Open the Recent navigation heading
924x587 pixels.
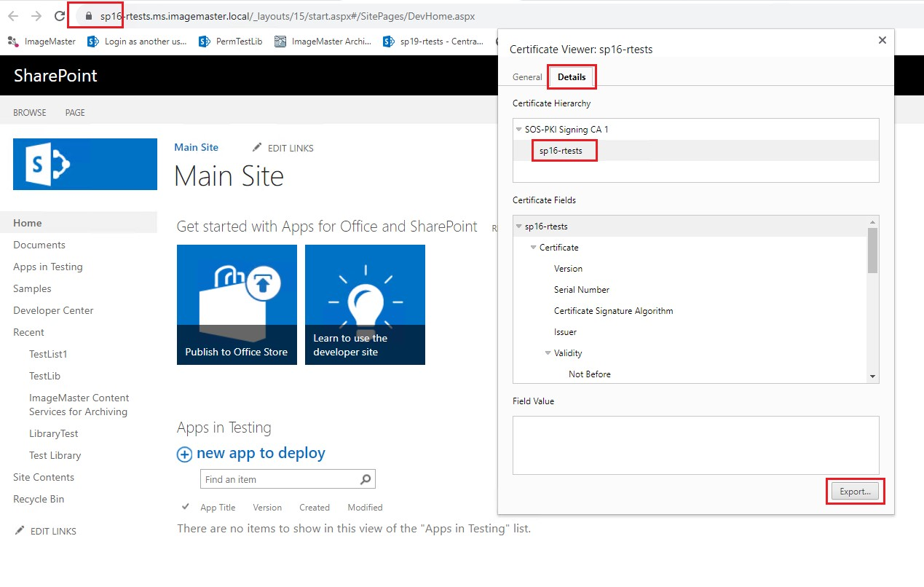click(x=28, y=332)
